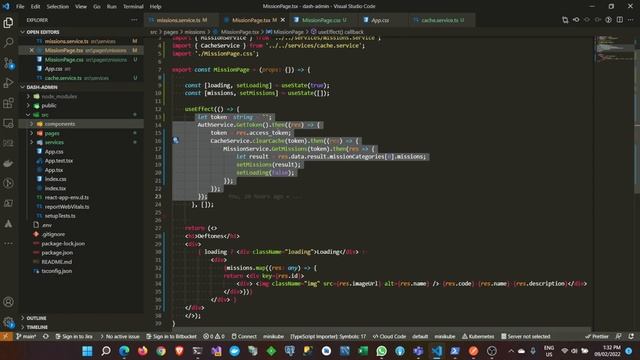Open the Remote Explorer view
The image size is (640, 360).
pyautogui.click(x=8, y=123)
